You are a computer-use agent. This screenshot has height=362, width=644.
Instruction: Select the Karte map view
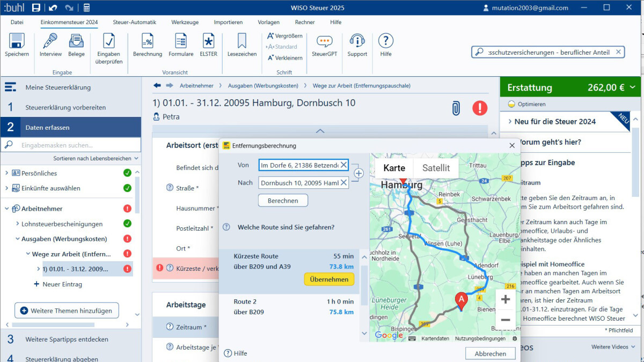pos(394,168)
